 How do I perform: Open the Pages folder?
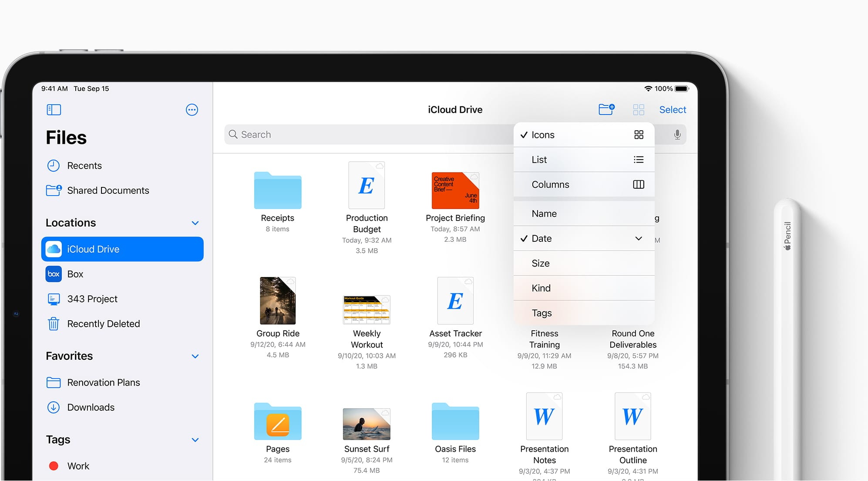coord(278,421)
